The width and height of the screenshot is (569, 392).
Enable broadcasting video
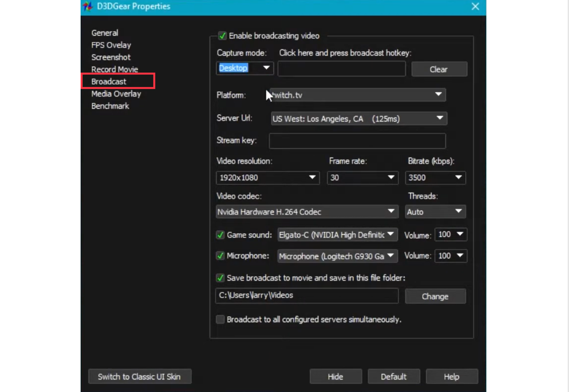(x=222, y=36)
